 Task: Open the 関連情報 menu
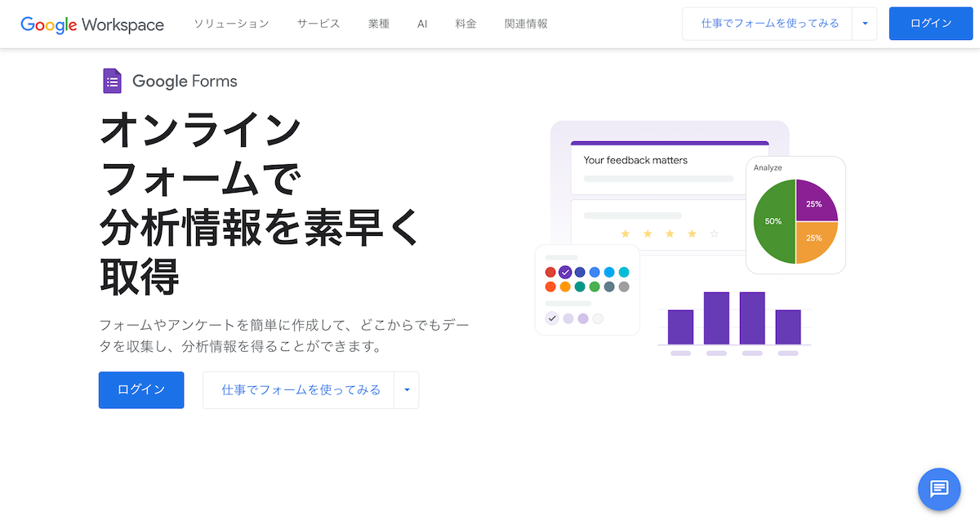[527, 24]
